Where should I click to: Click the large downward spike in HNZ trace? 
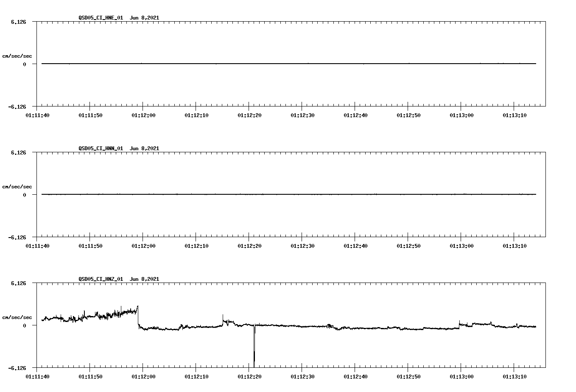(254, 346)
